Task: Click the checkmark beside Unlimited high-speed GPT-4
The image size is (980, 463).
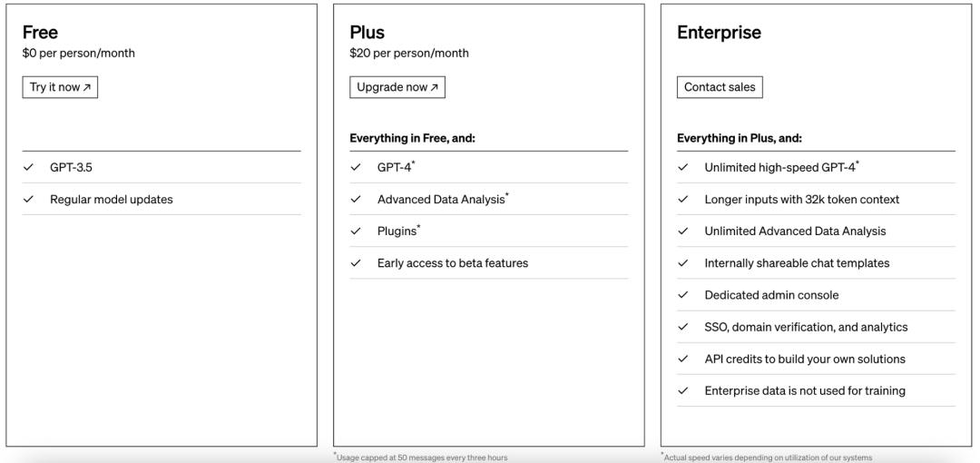Action: pos(683,168)
